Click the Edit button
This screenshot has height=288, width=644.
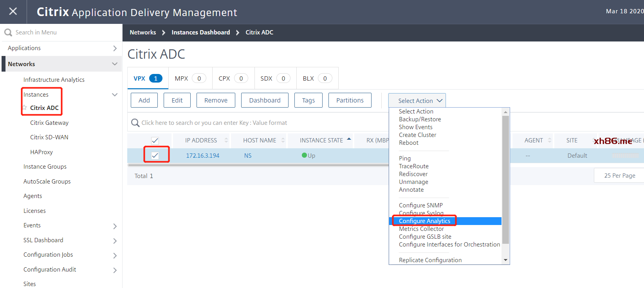[x=177, y=100]
